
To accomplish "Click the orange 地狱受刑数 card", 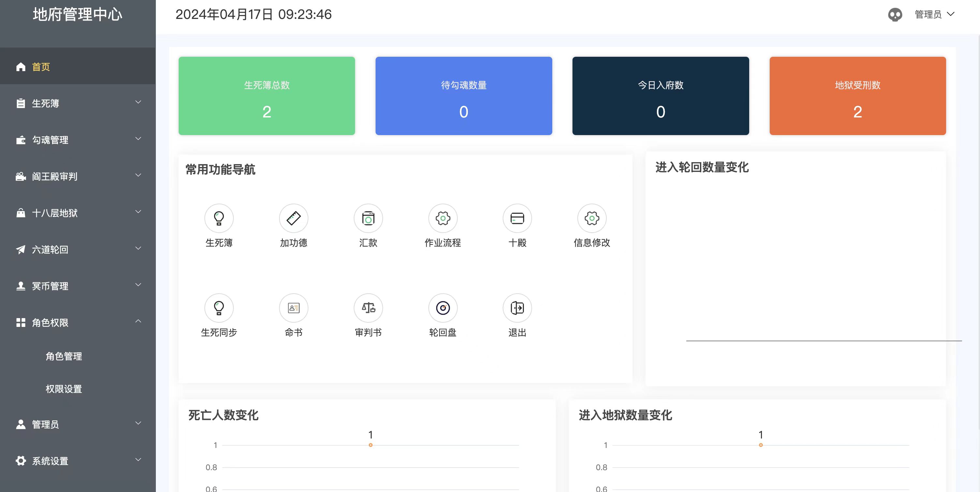I will click(857, 96).
